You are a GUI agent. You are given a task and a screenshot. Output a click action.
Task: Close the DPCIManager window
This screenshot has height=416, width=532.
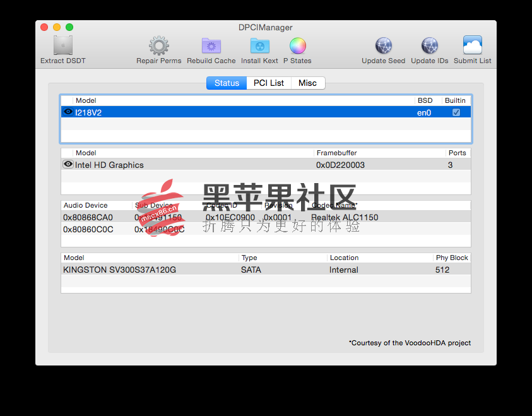(x=44, y=27)
